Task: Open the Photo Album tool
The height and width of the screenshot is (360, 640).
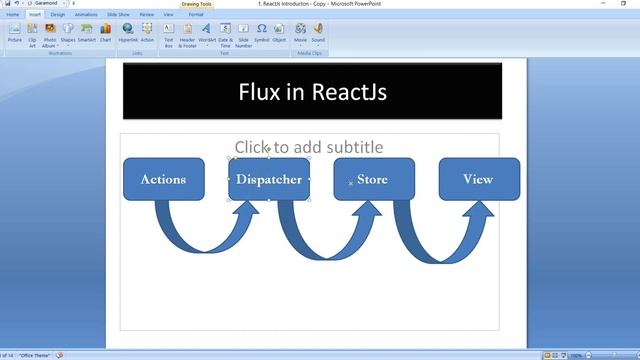Action: click(x=50, y=35)
